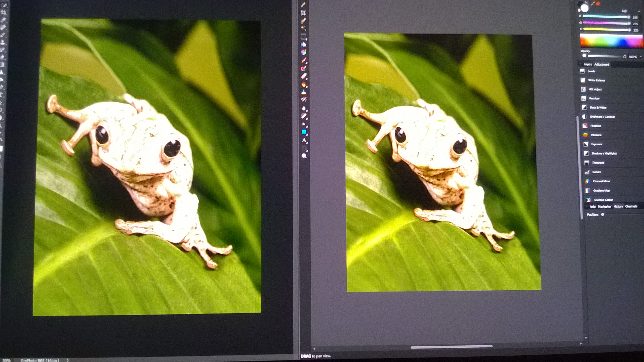Open the Channels tab
644x362 pixels.
click(x=631, y=206)
